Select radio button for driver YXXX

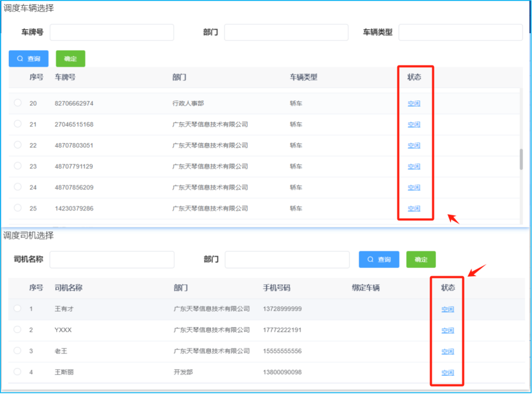(x=17, y=329)
